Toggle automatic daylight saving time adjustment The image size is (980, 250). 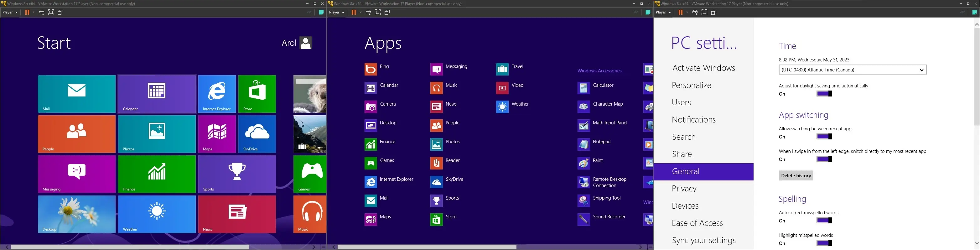pyautogui.click(x=824, y=94)
